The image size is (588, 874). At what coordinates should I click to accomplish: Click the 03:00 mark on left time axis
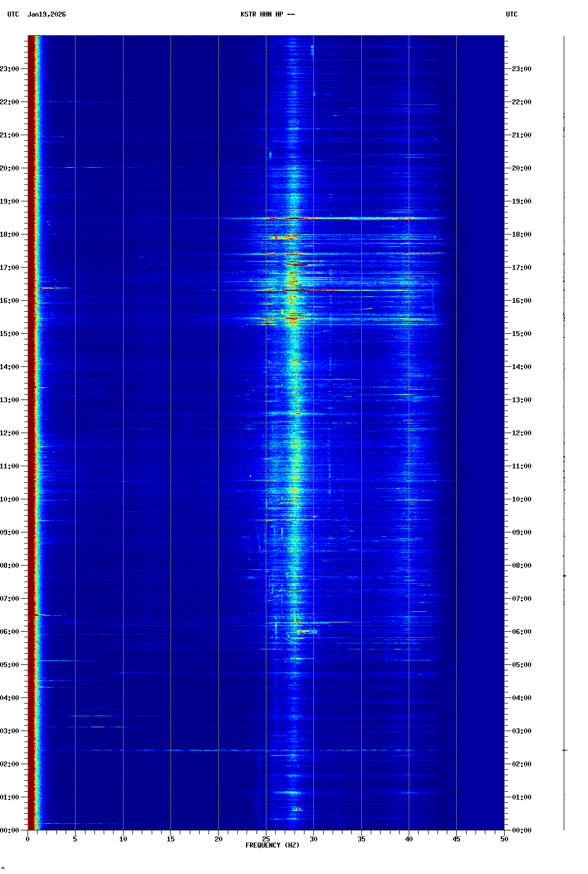click(10, 731)
